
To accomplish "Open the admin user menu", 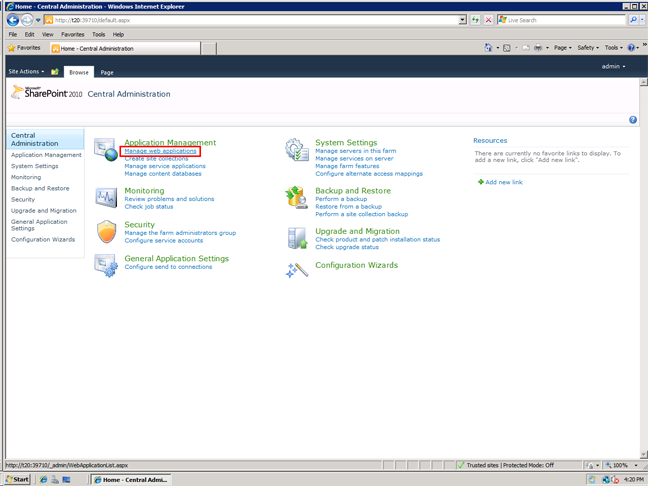I will (613, 66).
